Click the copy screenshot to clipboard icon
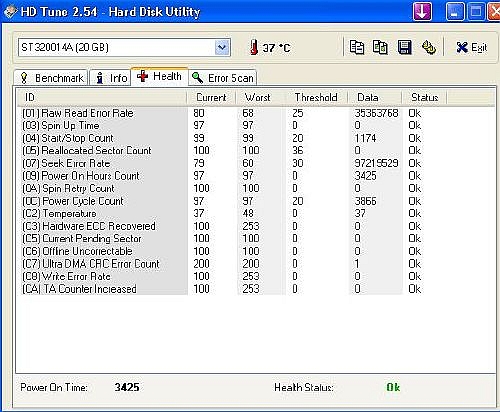 tap(380, 47)
